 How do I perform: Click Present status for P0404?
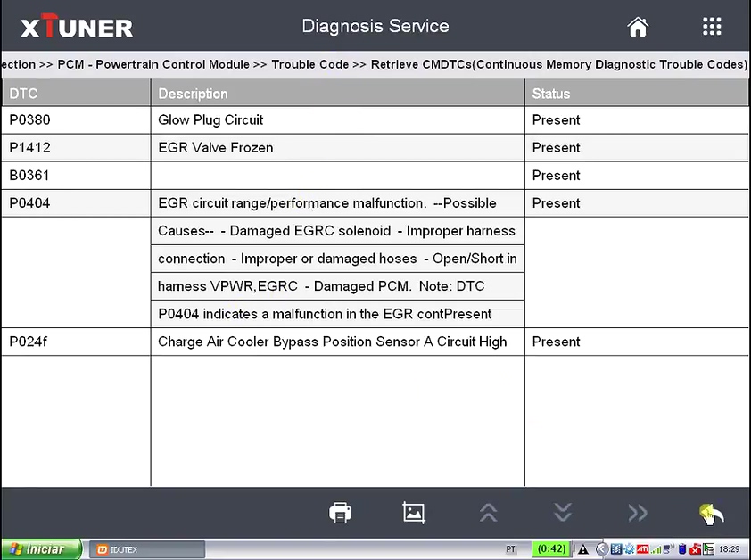556,203
